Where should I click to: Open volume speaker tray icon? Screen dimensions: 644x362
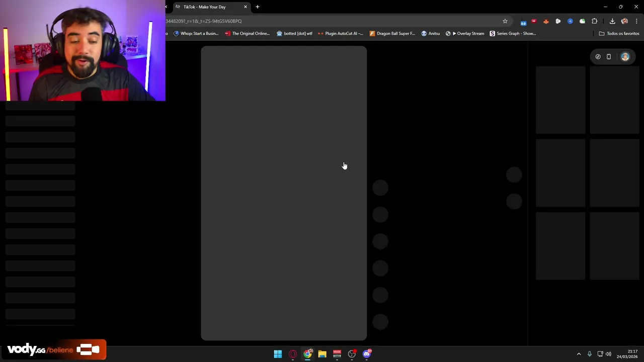coord(608,354)
